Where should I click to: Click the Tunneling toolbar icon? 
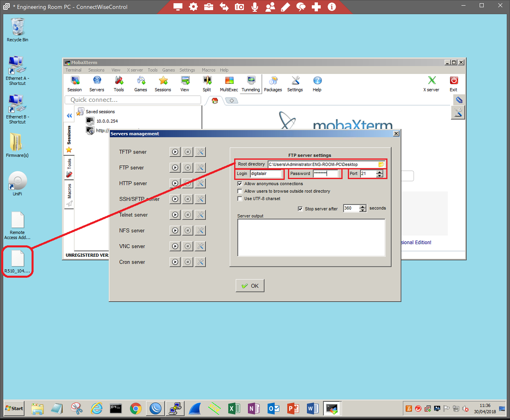point(251,84)
